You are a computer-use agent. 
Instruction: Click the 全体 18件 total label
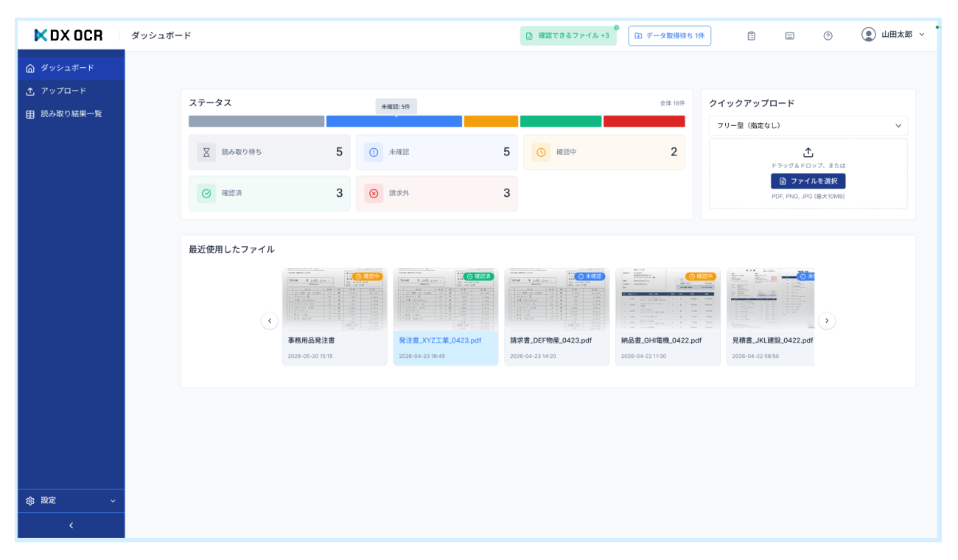click(672, 103)
